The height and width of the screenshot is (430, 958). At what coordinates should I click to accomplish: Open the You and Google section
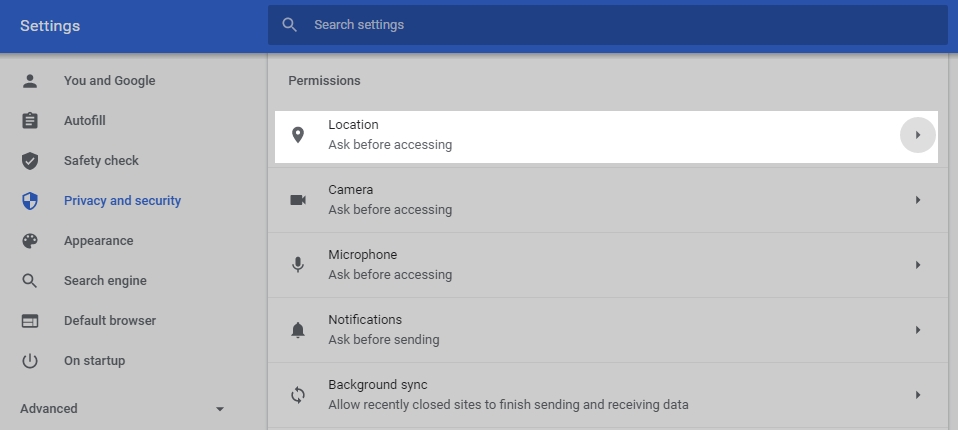(109, 81)
